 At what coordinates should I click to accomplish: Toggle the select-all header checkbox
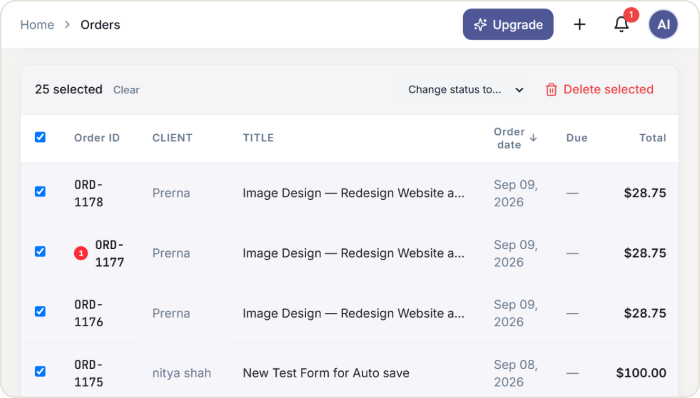40,137
